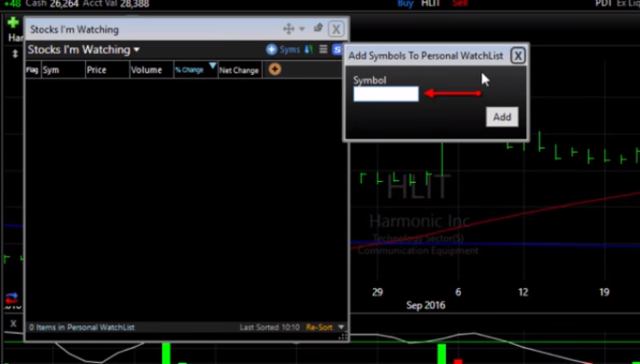This screenshot has width=640, height=364.
Task: Click the PDT label at top right
Action: [603, 4]
